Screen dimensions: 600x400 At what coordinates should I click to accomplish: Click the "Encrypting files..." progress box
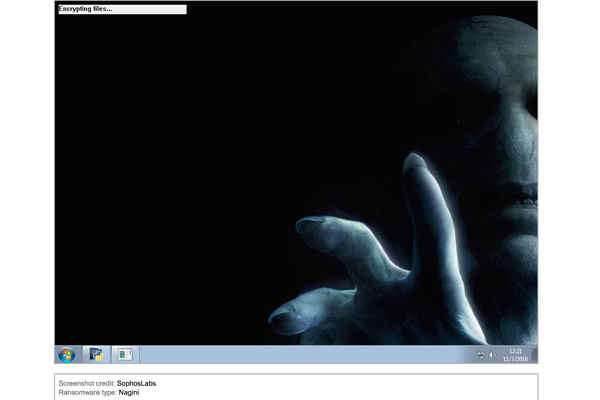(x=122, y=9)
